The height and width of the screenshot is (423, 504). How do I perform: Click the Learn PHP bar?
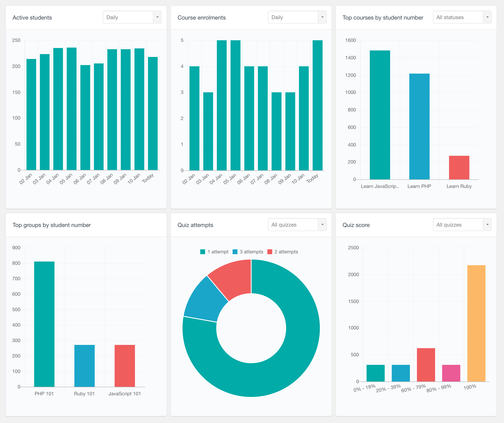click(x=419, y=126)
